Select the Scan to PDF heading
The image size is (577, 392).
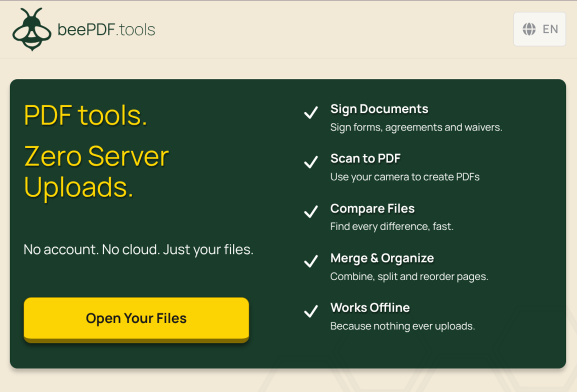(x=365, y=158)
